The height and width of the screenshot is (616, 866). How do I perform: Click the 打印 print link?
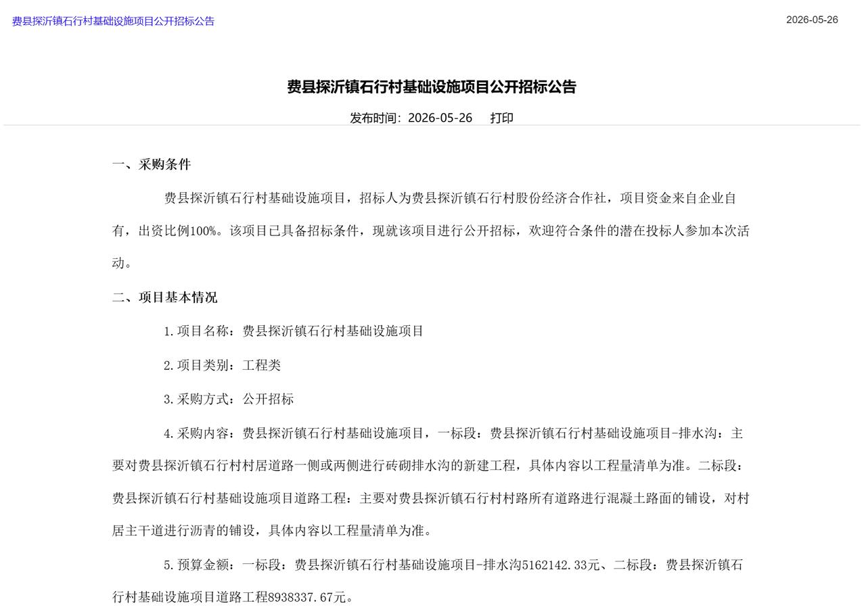(502, 118)
